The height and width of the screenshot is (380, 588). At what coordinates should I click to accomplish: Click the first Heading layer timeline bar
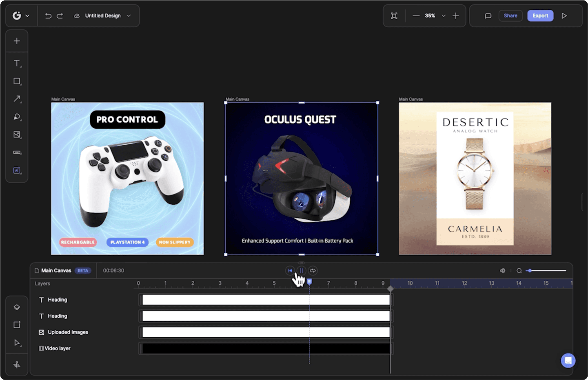266,300
